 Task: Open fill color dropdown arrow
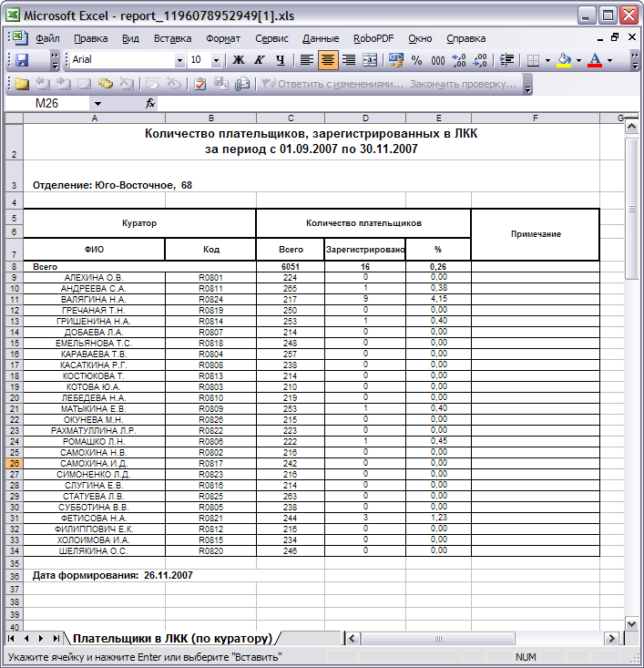[578, 60]
